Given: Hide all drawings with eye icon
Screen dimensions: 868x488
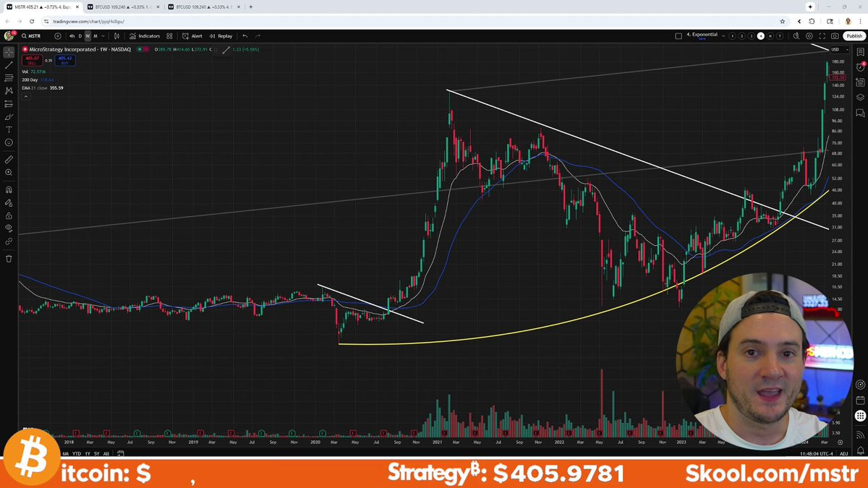Looking at the screenshot, I should 9,228.
